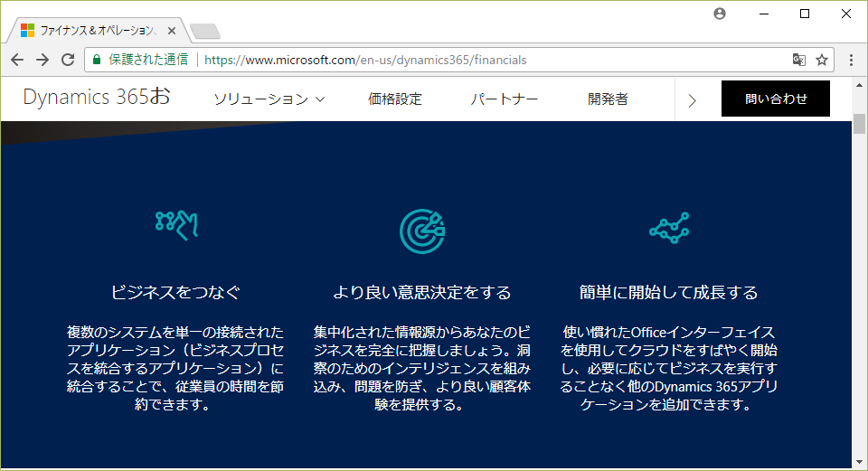868x471 pixels.
Task: Click the paragraph starting 複数のシステムを単一の
Action: click(175, 369)
